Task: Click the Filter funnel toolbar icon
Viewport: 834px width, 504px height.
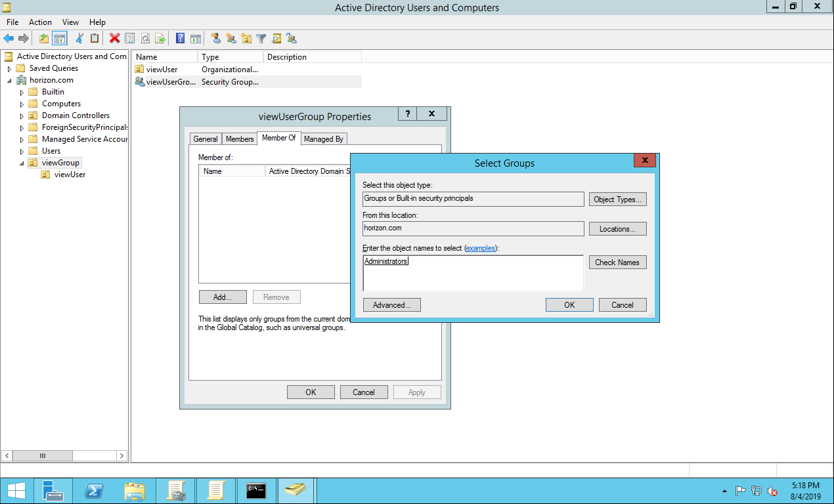Action: click(261, 39)
